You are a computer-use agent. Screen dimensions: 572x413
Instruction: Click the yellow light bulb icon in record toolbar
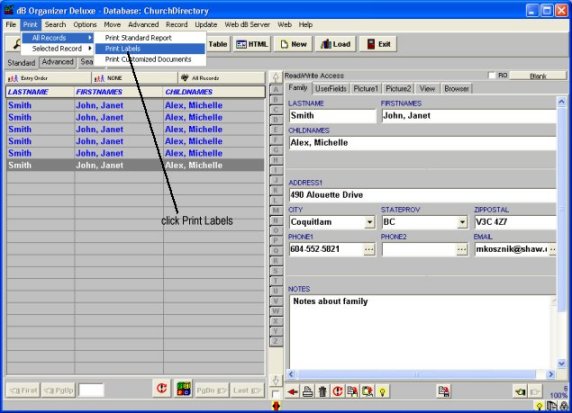tap(382, 392)
